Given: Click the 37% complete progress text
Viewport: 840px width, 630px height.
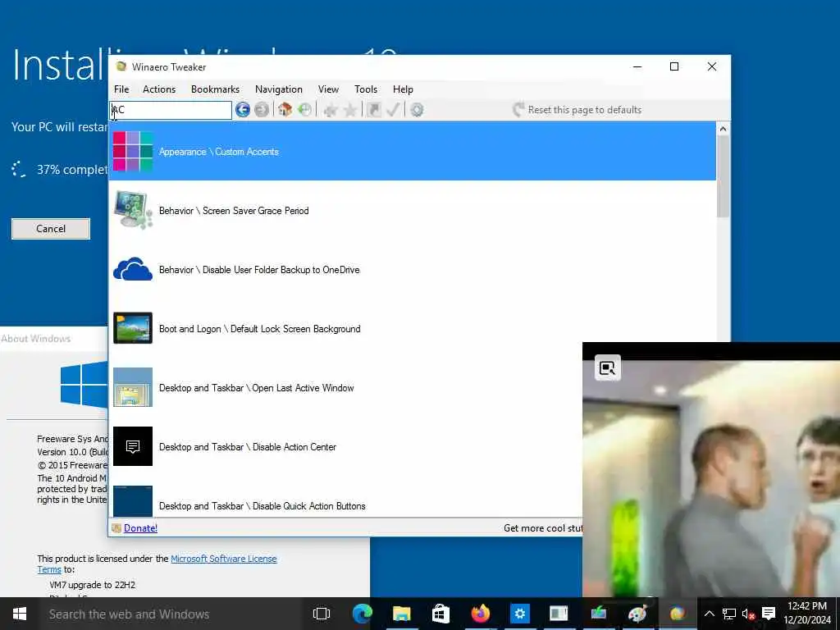Looking at the screenshot, I should coord(72,170).
